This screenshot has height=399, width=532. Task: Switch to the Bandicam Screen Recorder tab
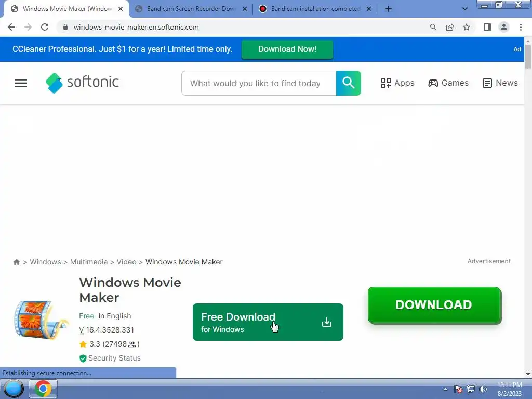tap(191, 9)
